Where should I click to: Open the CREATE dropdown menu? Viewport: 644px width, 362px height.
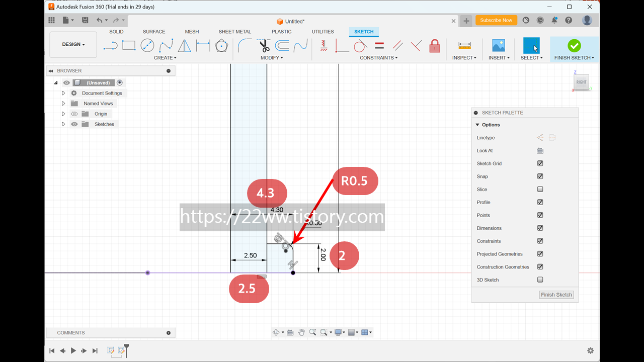pyautogui.click(x=165, y=58)
